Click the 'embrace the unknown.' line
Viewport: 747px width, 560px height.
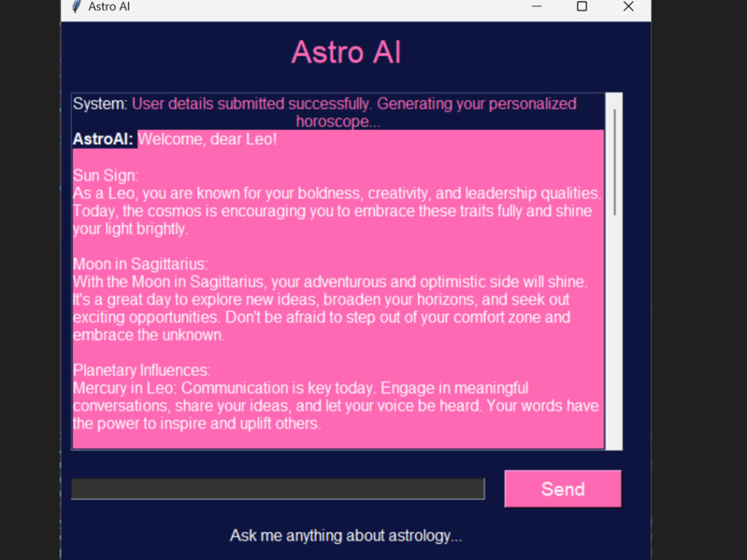click(x=149, y=335)
